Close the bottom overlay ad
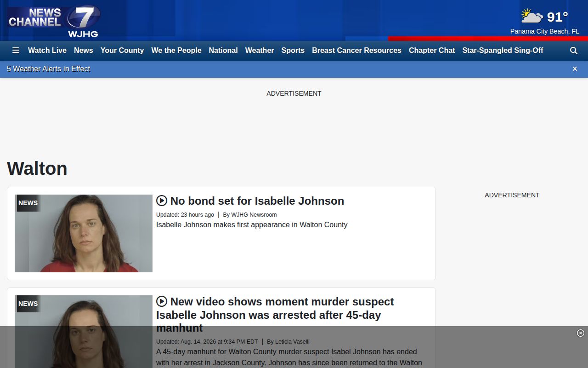The image size is (588, 368). point(581,333)
